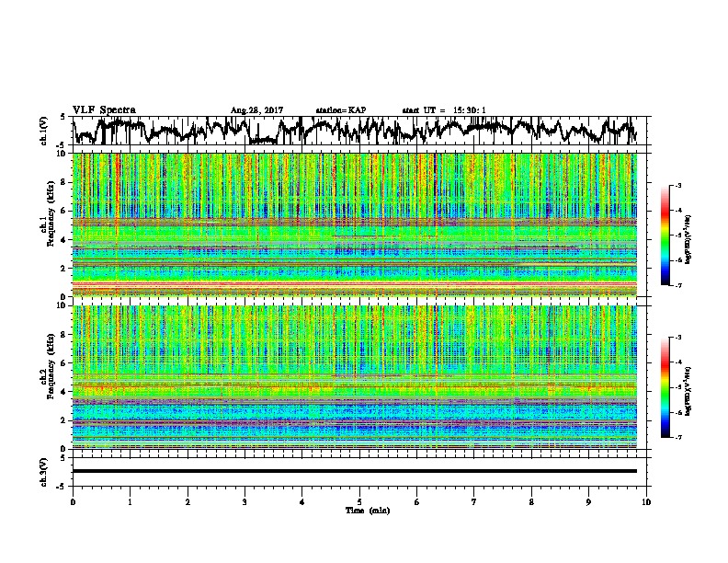This screenshot has height=563, width=728.
Task: Click the "Time (min)" x-axis label
Action: point(368,511)
